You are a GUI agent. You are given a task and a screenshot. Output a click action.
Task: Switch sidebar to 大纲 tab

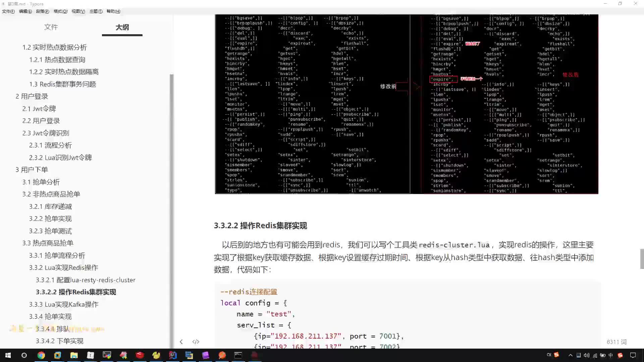(x=122, y=27)
